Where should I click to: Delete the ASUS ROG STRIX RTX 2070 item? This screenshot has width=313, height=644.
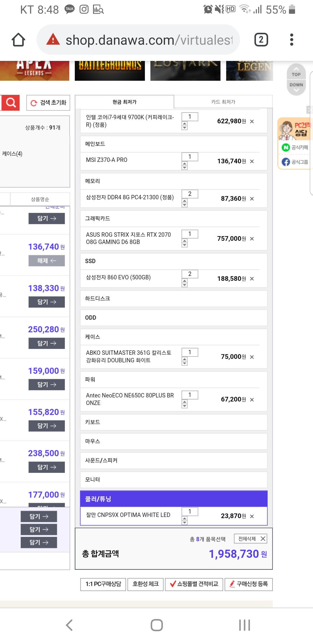pos(252,239)
